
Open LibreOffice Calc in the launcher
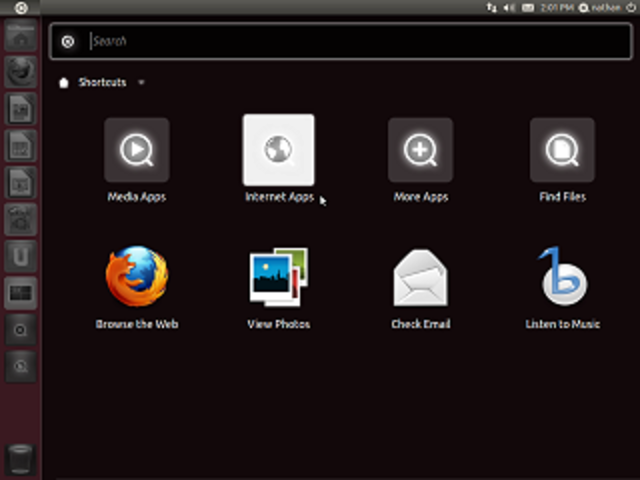[21, 146]
